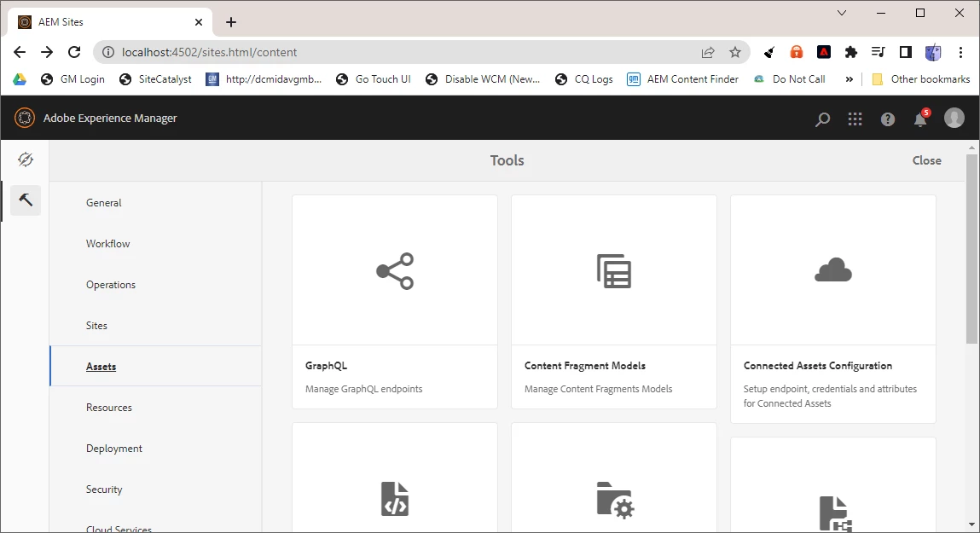Screen dimensions: 980x533
Task: Select the Security tools category
Action: [x=104, y=490]
